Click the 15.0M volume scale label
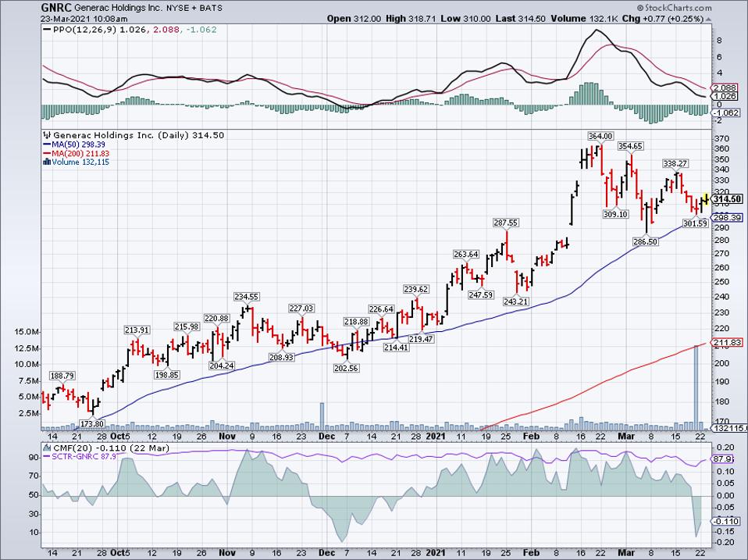The width and height of the screenshot is (748, 560). click(x=27, y=331)
